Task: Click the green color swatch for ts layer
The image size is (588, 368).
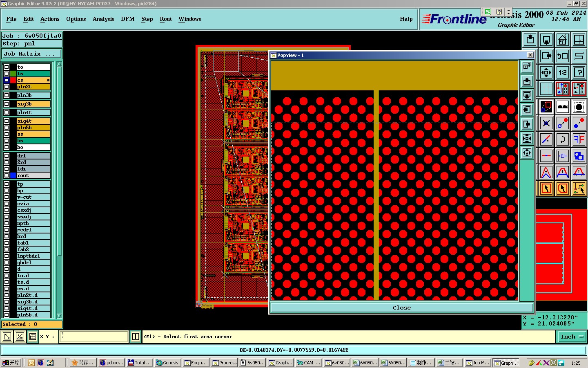Action: 13,74
